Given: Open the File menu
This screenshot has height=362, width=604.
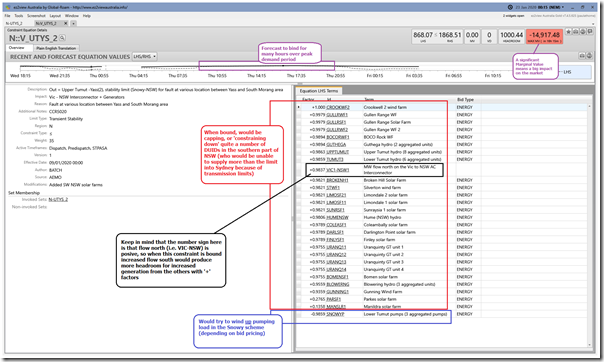Looking at the screenshot, I should click(x=7, y=16).
